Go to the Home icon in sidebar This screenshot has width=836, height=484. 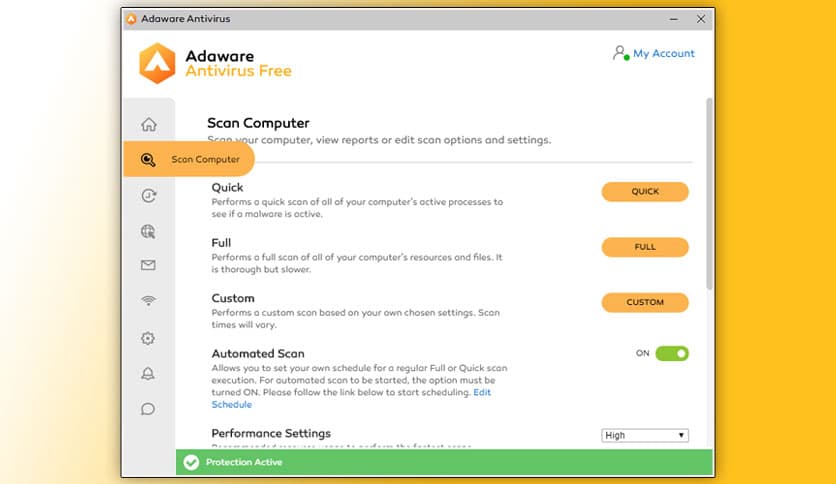tap(148, 125)
